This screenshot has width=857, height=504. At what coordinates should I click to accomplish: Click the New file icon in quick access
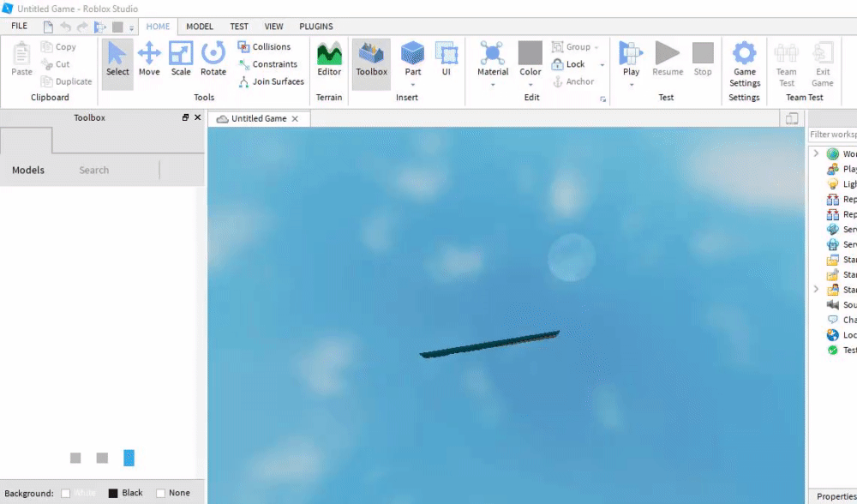pos(48,27)
